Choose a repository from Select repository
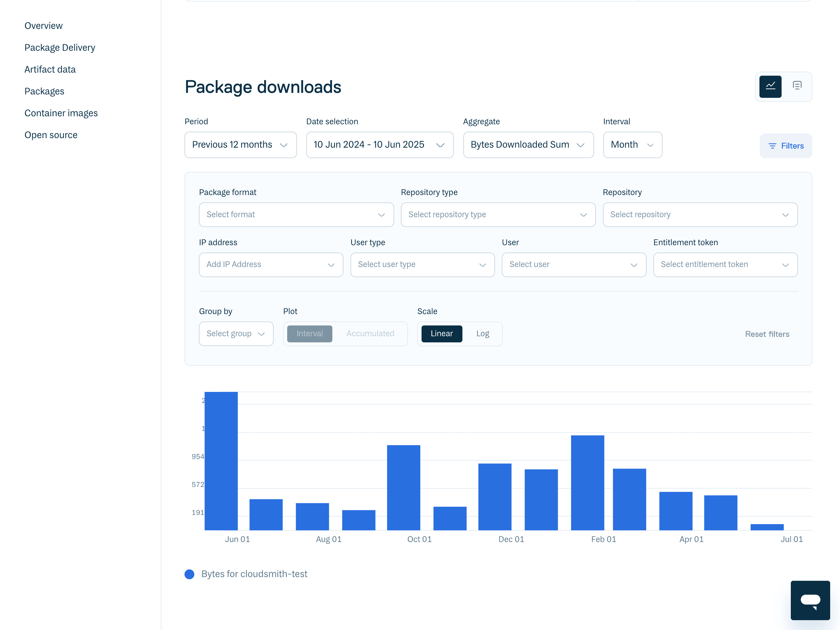 [700, 215]
